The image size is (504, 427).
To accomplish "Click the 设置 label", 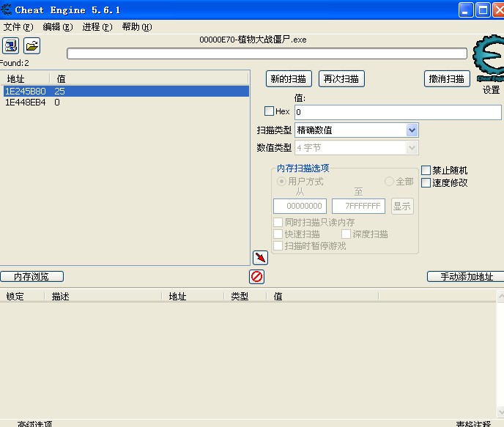I will [491, 90].
